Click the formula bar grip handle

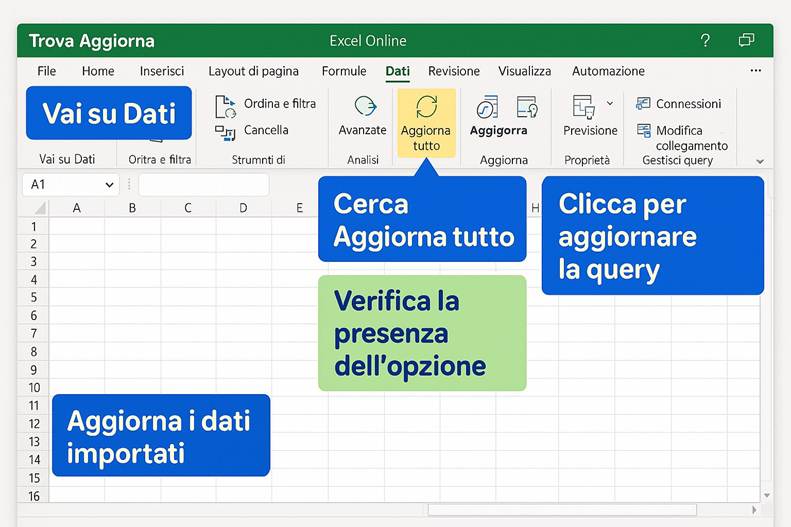[x=129, y=185]
